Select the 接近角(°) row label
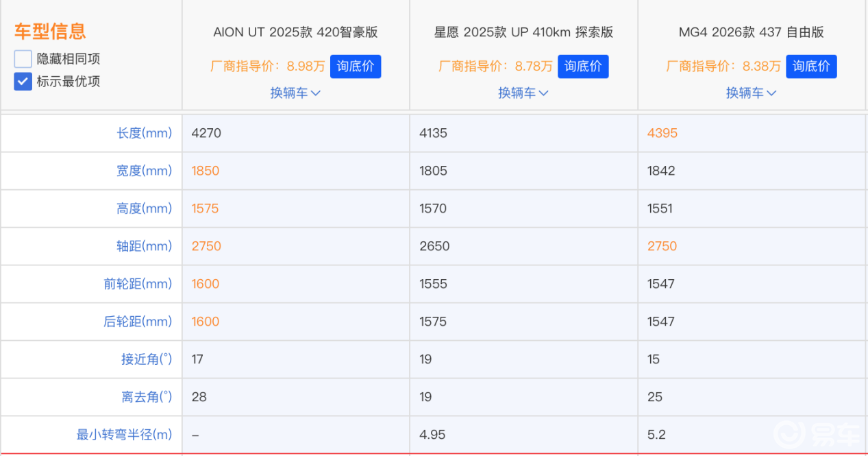 point(147,359)
